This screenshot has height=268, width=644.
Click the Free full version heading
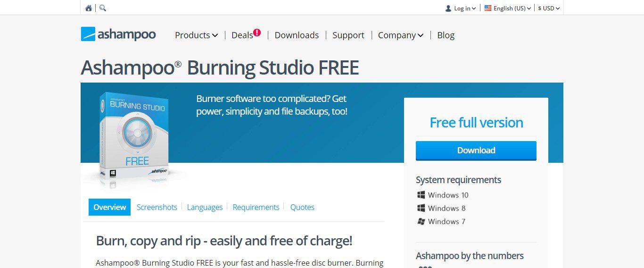476,123
